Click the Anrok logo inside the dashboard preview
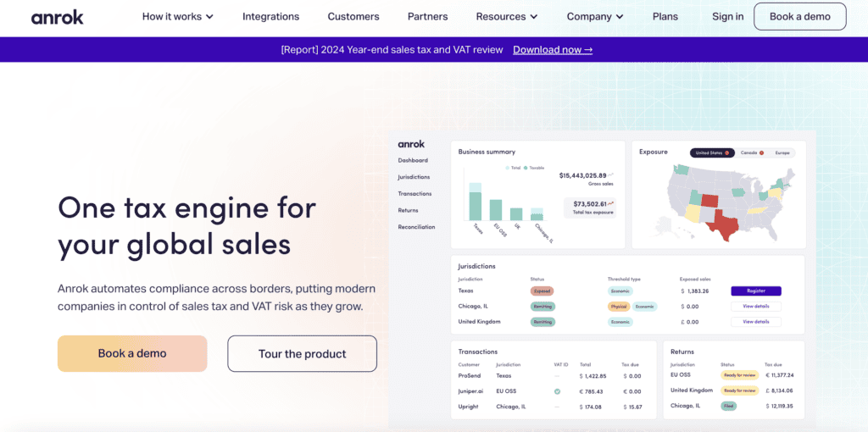Image resolution: width=868 pixels, height=432 pixels. pyautogui.click(x=411, y=144)
